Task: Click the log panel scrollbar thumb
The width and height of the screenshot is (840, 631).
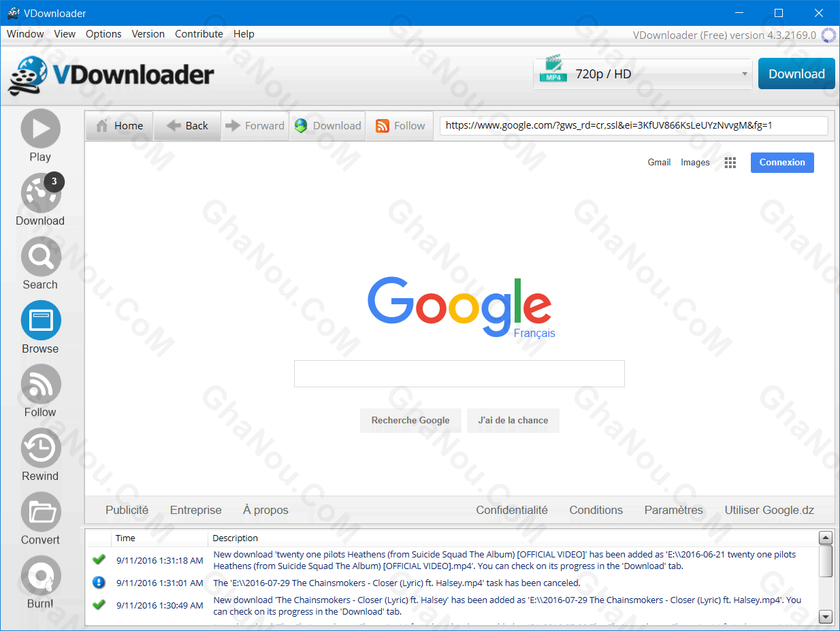Action: click(826, 561)
